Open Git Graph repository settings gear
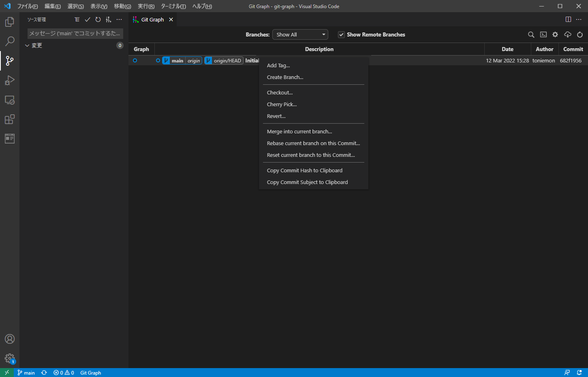Viewport: 588px width, 377px height. pyautogui.click(x=555, y=35)
